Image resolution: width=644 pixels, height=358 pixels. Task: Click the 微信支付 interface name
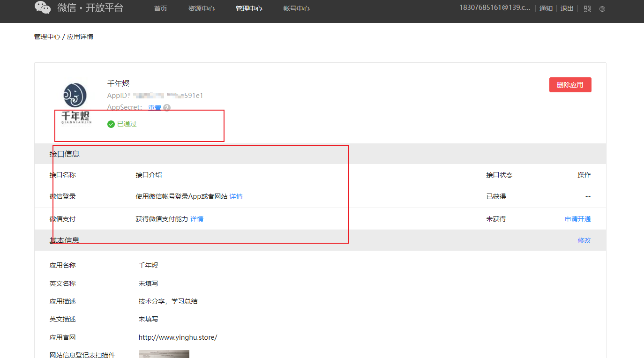[62, 219]
